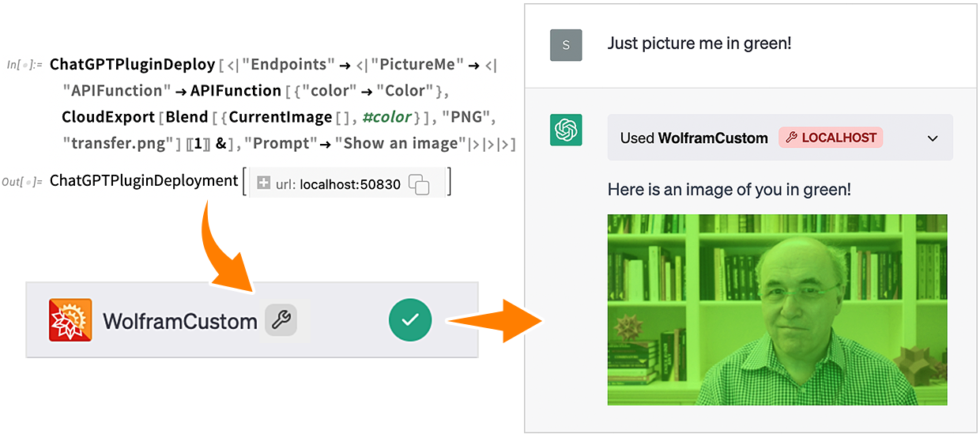Click the wrench icon next to WolframCustom

point(281,320)
